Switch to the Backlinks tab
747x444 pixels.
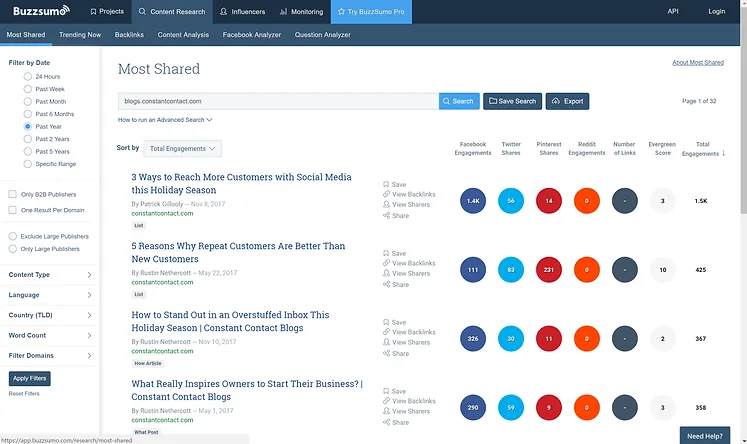(129, 35)
